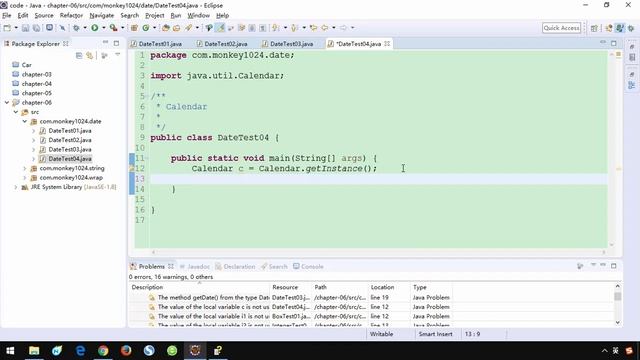Close the DateTest04.java editor tab
Image resolution: width=640 pixels, height=360 pixels.
[387, 43]
